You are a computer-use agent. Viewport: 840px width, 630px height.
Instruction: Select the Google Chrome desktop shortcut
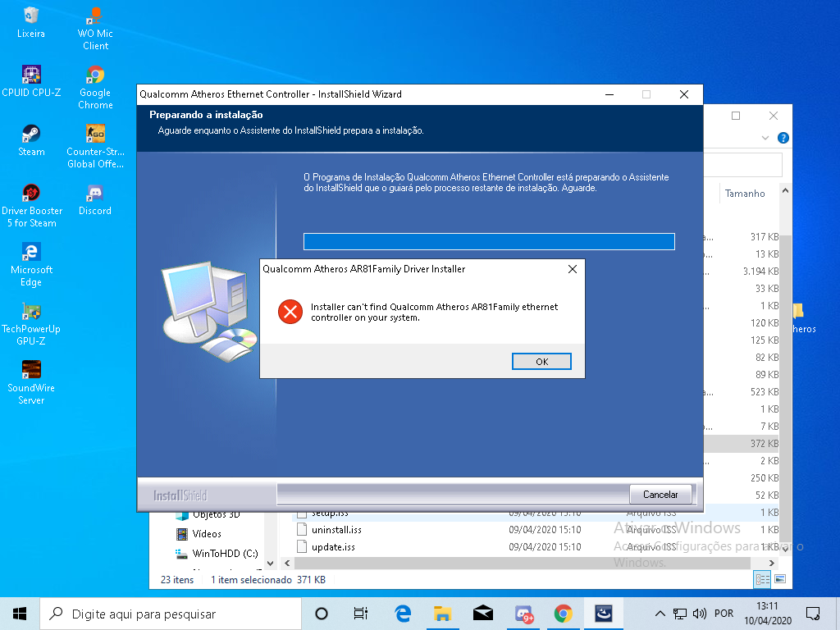pos(95,88)
